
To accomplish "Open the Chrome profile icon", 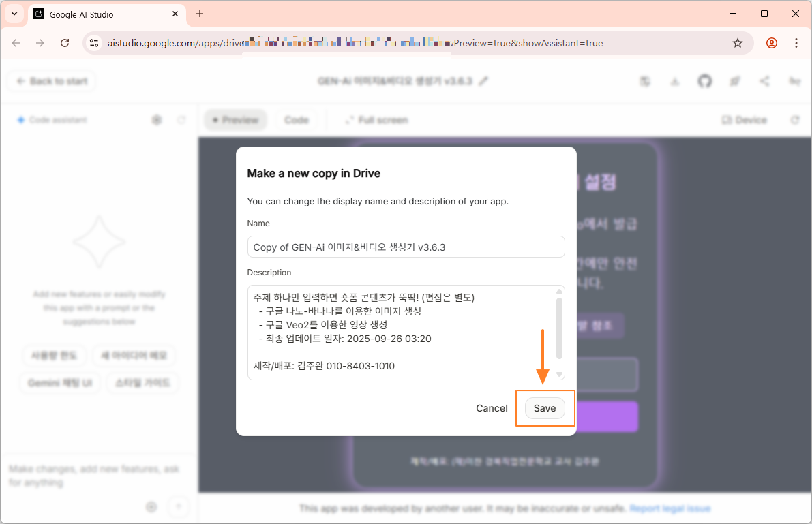I will click(772, 43).
